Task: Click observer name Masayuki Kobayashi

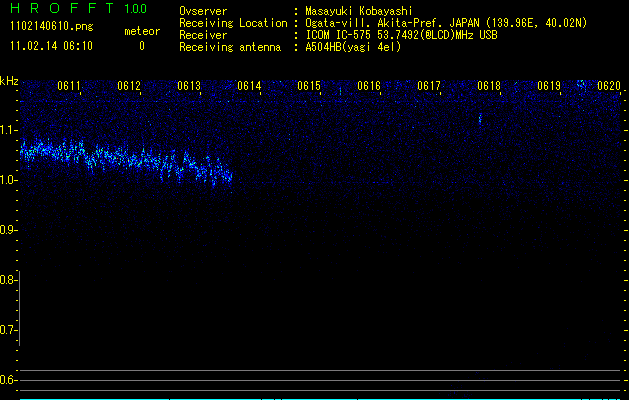Action: [359, 11]
